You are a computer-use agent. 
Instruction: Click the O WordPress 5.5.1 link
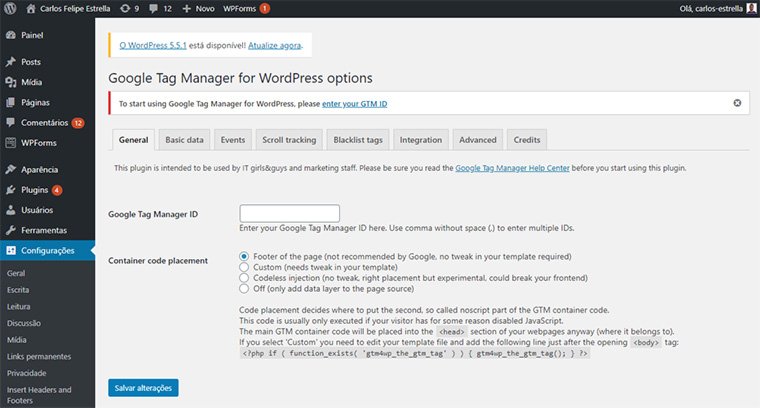[153, 45]
